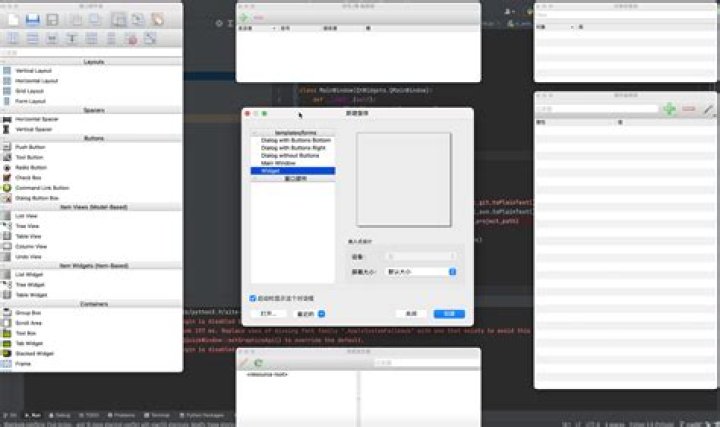The height and width of the screenshot is (427, 720).
Task: Select the Radio Button widget entry
Action: pos(30,167)
